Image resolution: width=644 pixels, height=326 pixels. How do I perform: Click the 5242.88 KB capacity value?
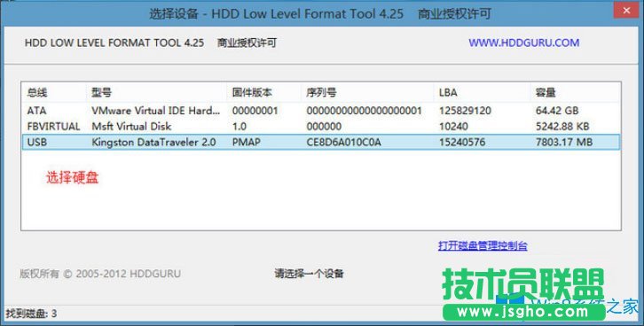point(562,127)
